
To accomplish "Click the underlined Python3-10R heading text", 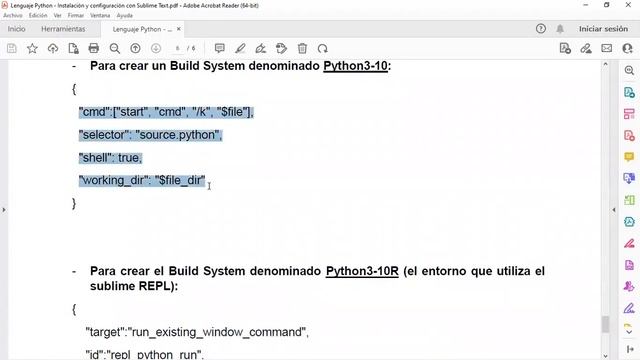I will coord(362,271).
